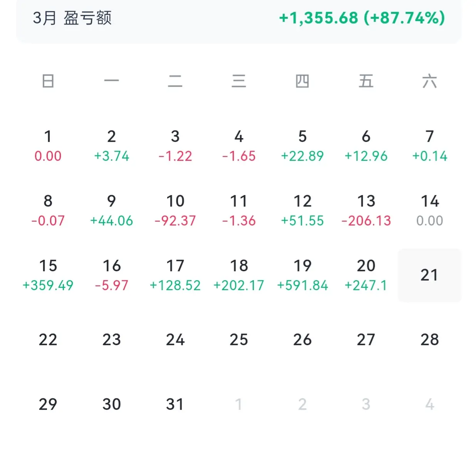Select March 17 with +128.52
Viewport: 476px width, 458px height.
click(x=175, y=275)
